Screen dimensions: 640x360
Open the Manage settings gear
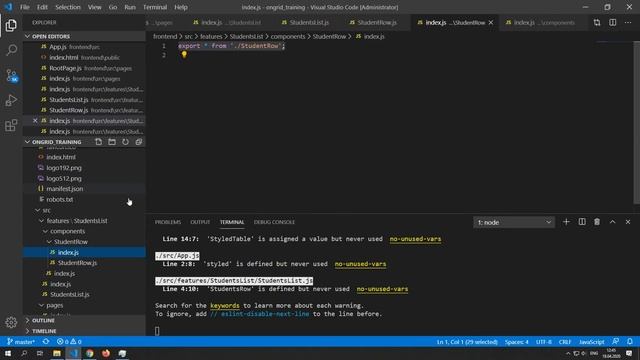click(x=11, y=322)
